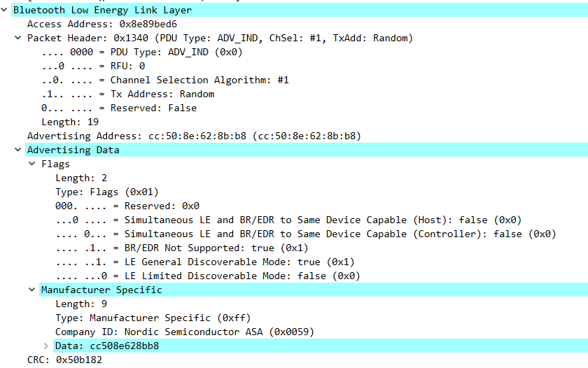
Task: Click the Reserved: False row
Action: click(119, 108)
